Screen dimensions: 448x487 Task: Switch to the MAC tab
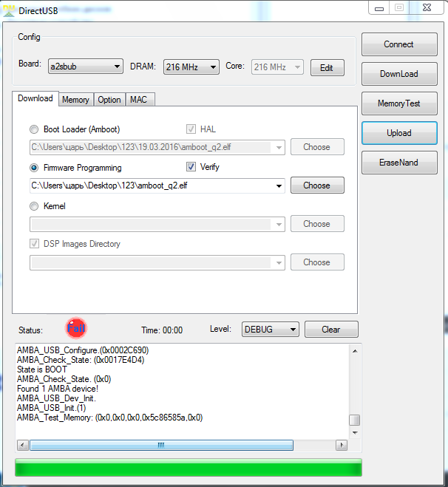tap(138, 100)
